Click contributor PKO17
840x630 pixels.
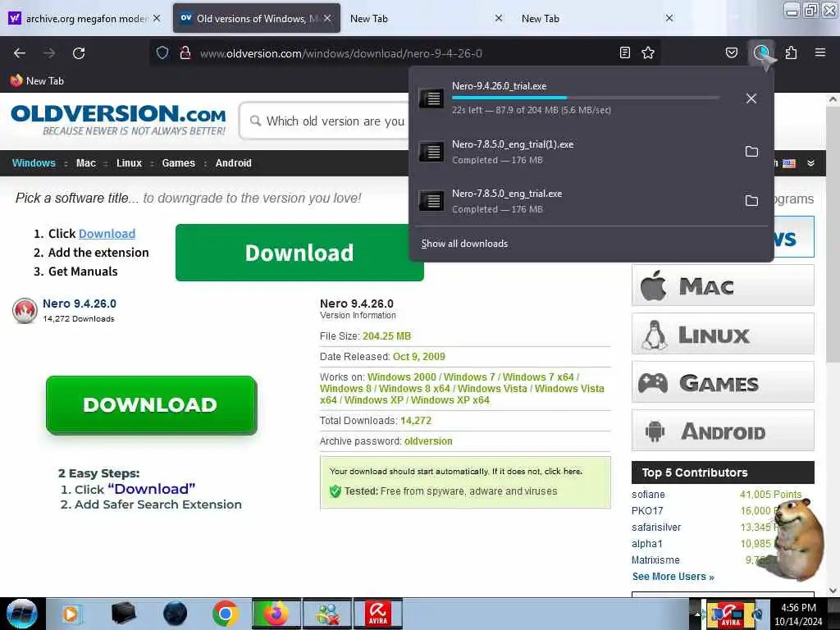pyautogui.click(x=647, y=511)
